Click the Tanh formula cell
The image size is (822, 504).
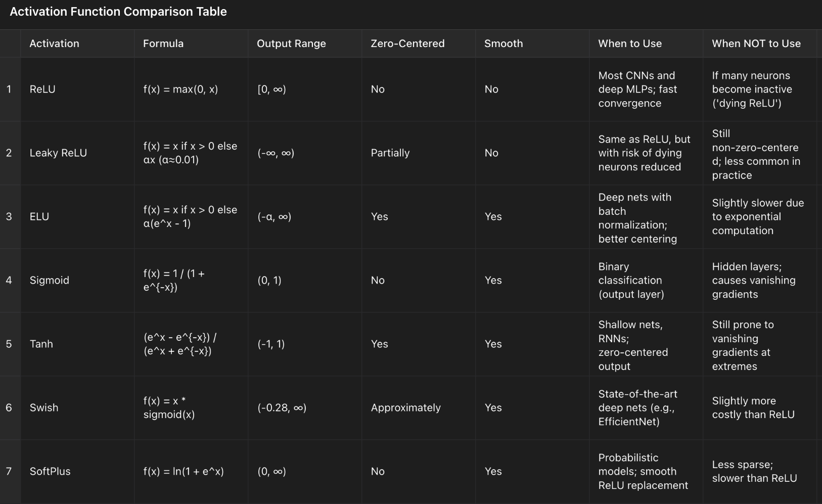click(x=180, y=344)
